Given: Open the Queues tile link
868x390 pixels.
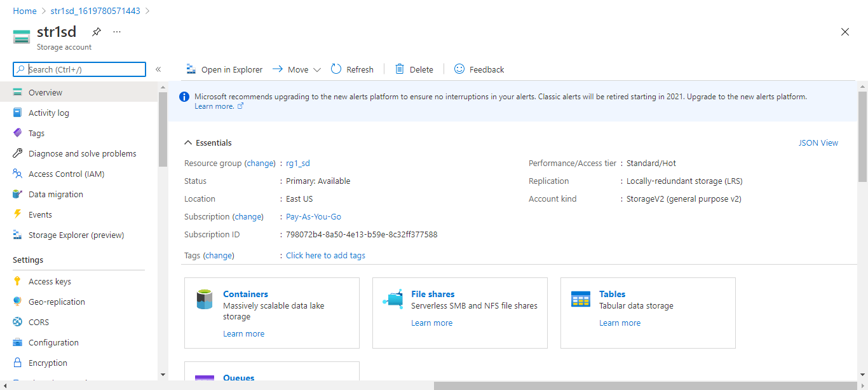Looking at the screenshot, I should point(239,378).
